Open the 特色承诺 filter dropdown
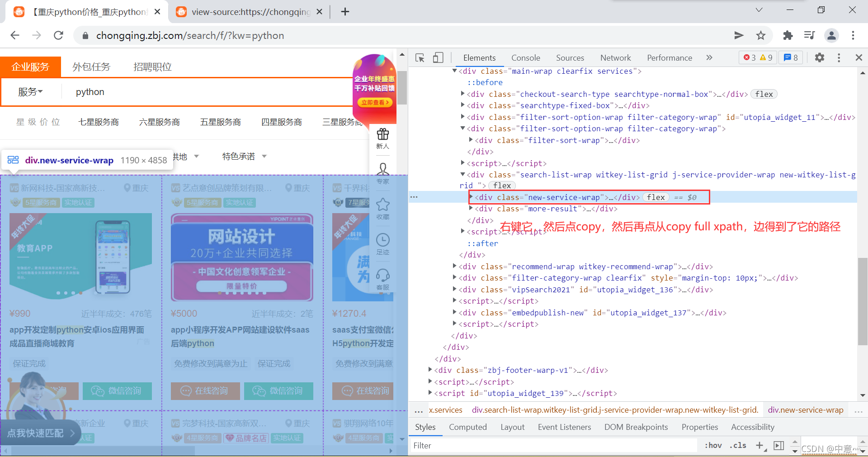 244,157
